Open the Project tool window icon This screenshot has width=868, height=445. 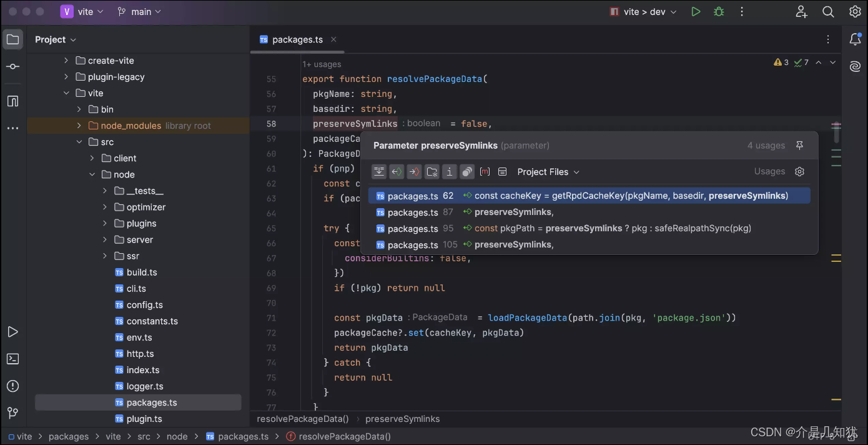(x=12, y=40)
